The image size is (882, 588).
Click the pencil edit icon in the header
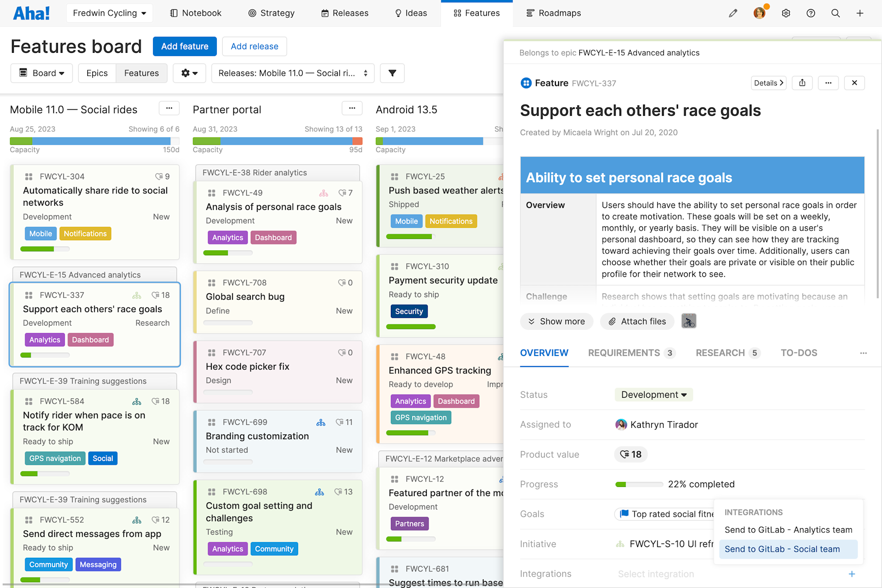(x=733, y=13)
